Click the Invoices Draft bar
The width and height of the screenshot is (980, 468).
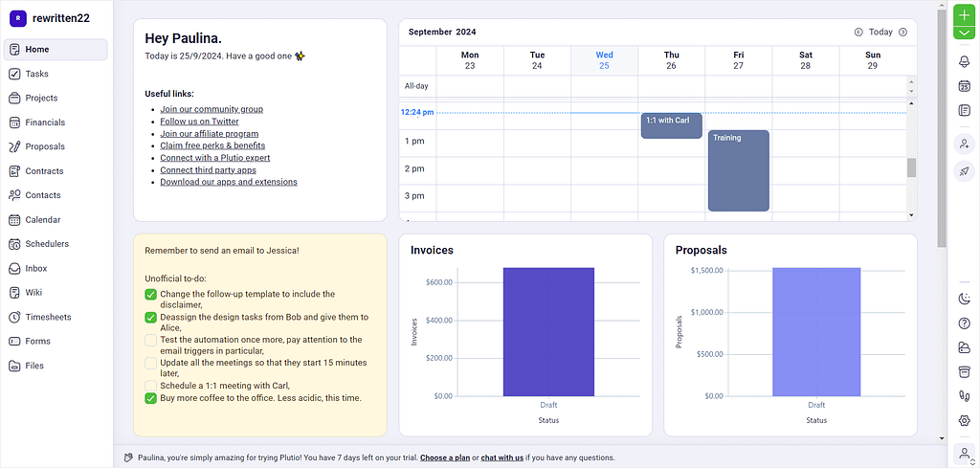[x=548, y=332]
